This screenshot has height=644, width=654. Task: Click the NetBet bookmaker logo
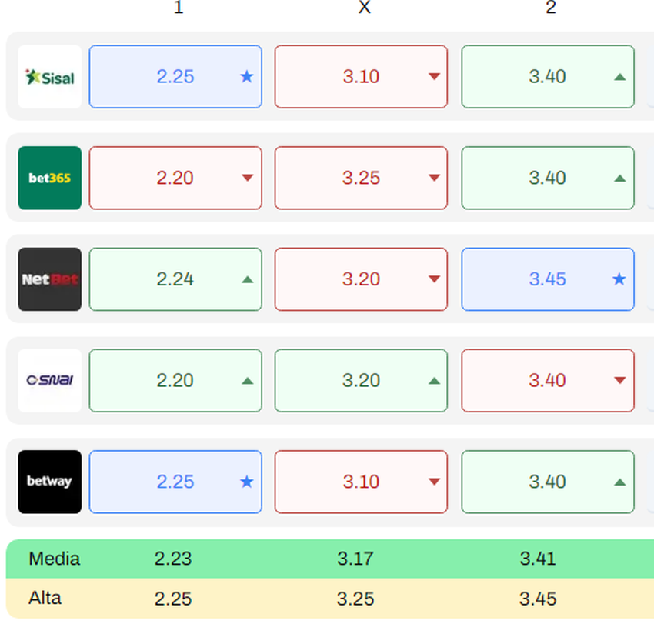click(x=49, y=279)
